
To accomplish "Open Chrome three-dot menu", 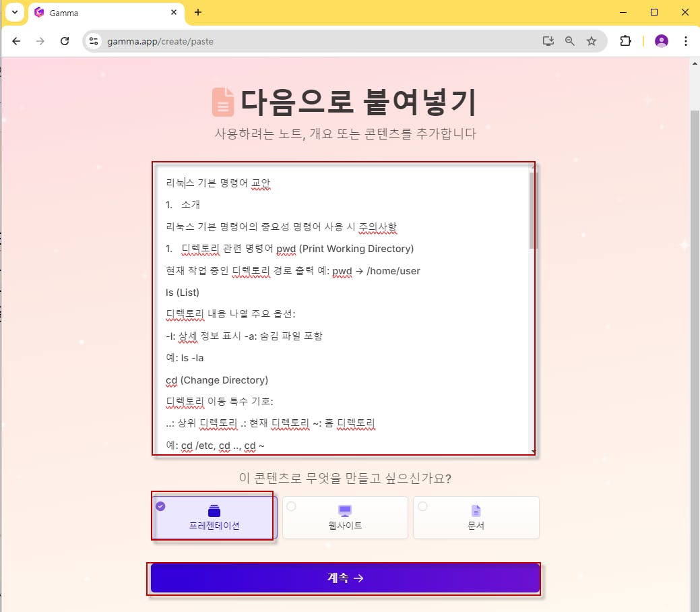I will pos(686,41).
